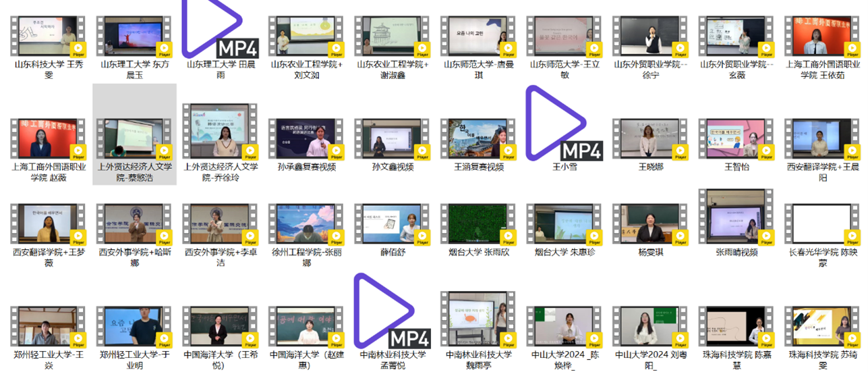868x372 pixels.
Task: Choose the blank 长春光华学院 陈映蒙 thumbnail
Action: tap(821, 223)
